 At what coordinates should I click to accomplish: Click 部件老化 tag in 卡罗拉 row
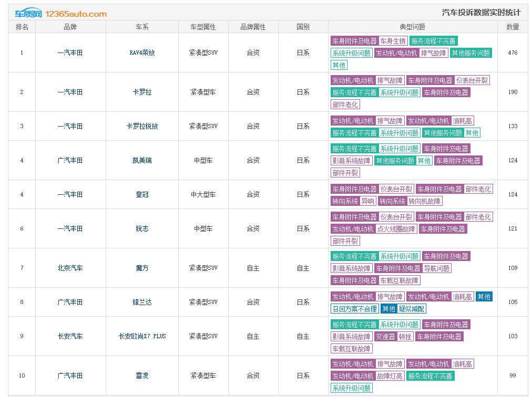tap(345, 105)
